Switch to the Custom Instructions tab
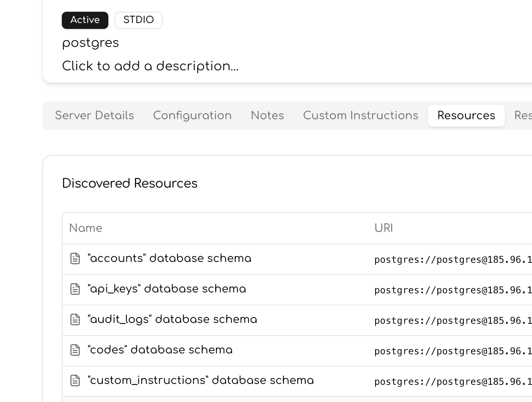Viewport: 532px width, 402px height. (x=360, y=115)
